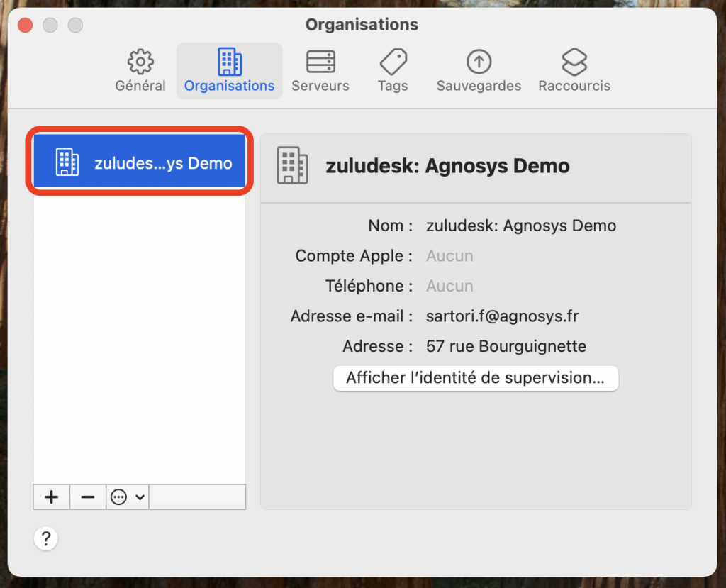Open the Tags preferences tab

click(393, 71)
